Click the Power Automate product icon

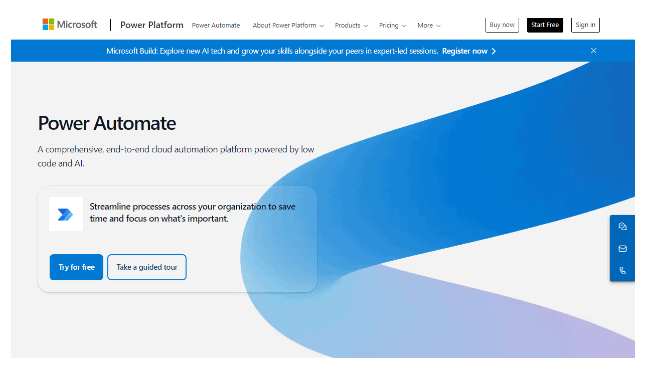(x=65, y=214)
